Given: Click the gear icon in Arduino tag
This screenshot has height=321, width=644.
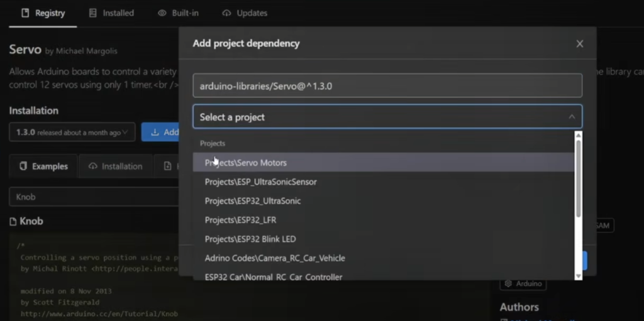Looking at the screenshot, I should pos(508,284).
